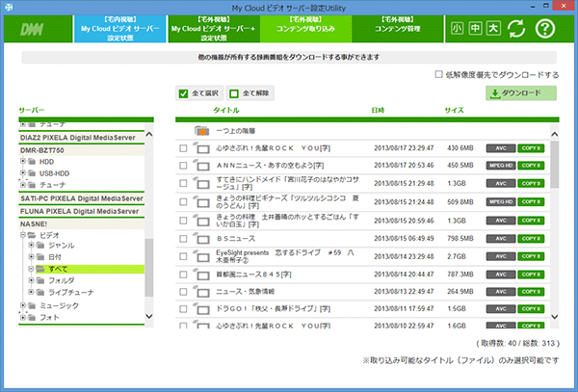
Task: Sort by タイトル column header
Action: 226,110
